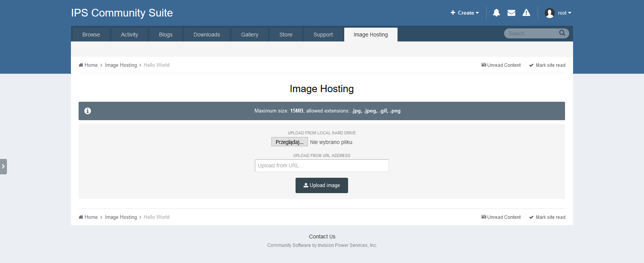Go to the Blogs tab
This screenshot has width=644, height=263.
(166, 35)
